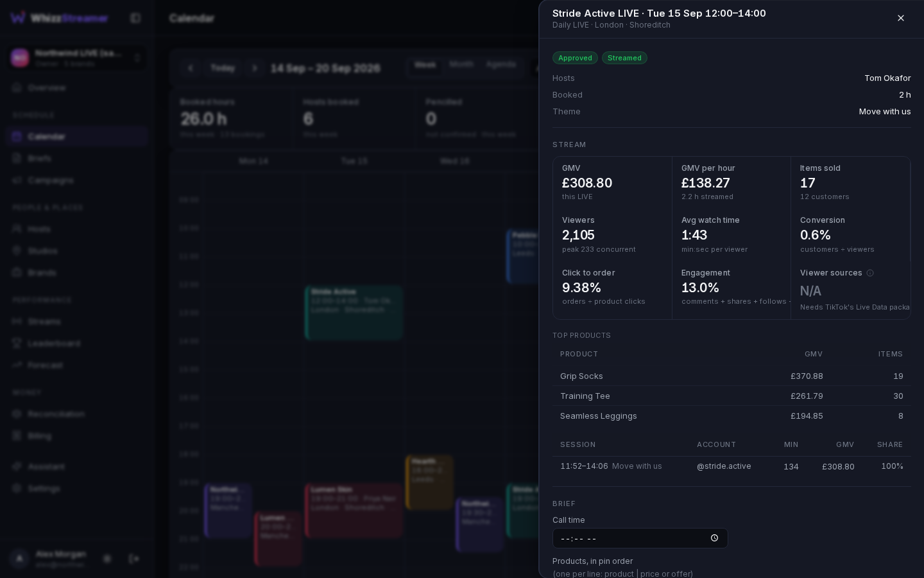Click the Approved status badge

pos(575,58)
